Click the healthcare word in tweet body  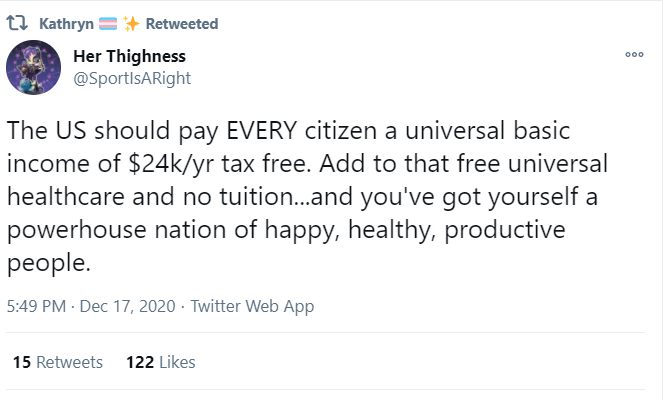(65, 197)
